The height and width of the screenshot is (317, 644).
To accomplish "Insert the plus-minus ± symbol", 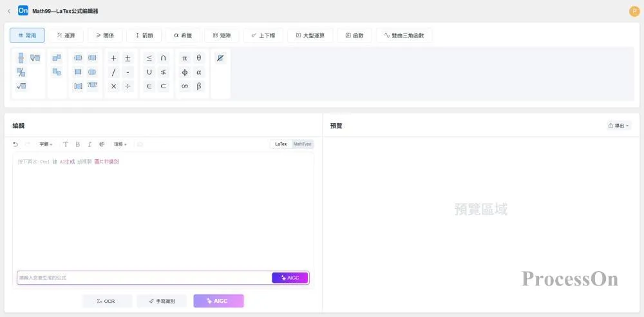I will click(x=128, y=58).
